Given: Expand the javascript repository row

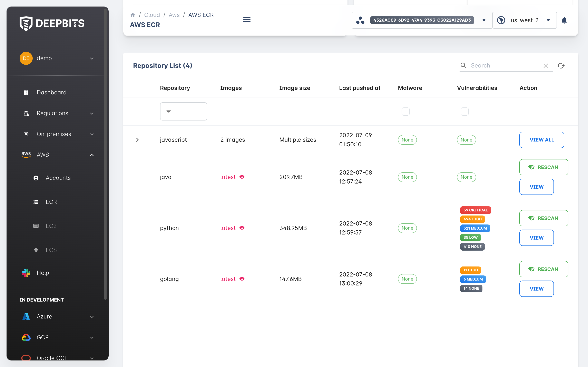Looking at the screenshot, I should coord(137,140).
